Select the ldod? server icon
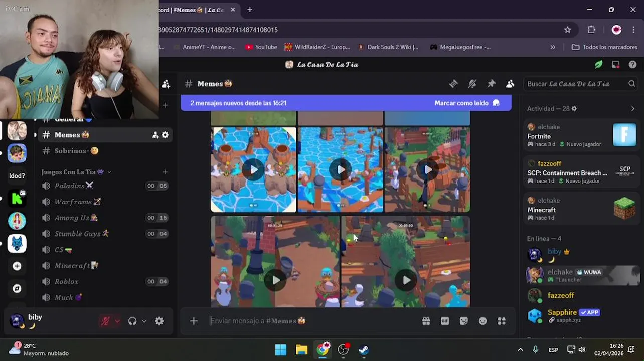 (x=17, y=176)
